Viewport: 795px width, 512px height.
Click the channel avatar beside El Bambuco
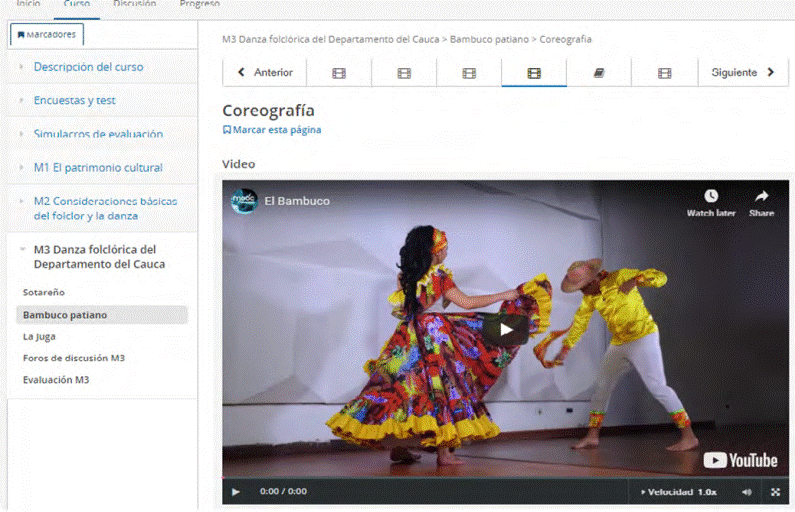tap(244, 200)
